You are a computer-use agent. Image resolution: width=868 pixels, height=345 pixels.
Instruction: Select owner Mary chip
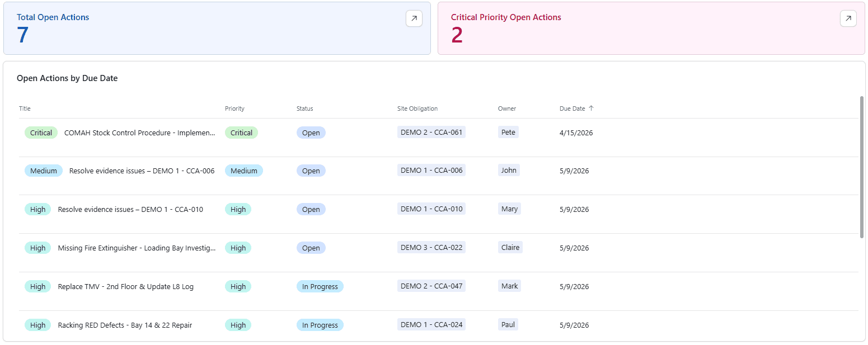coord(509,209)
